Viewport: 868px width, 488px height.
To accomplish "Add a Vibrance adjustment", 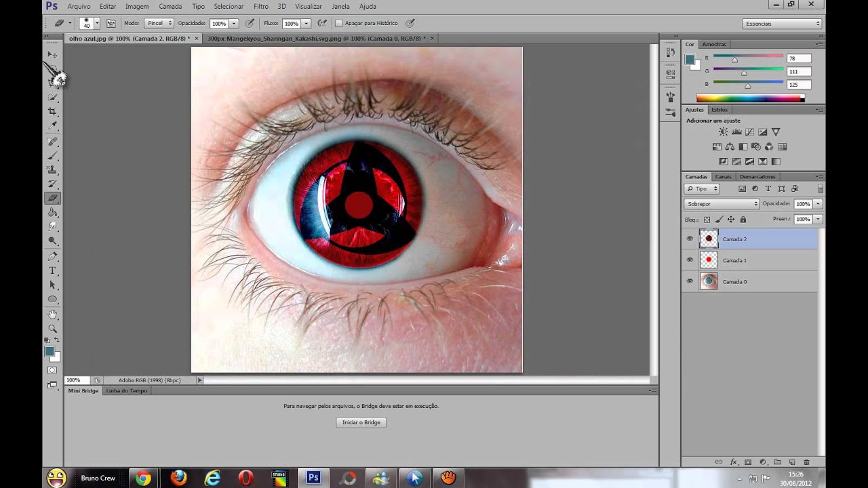I will pyautogui.click(x=776, y=132).
